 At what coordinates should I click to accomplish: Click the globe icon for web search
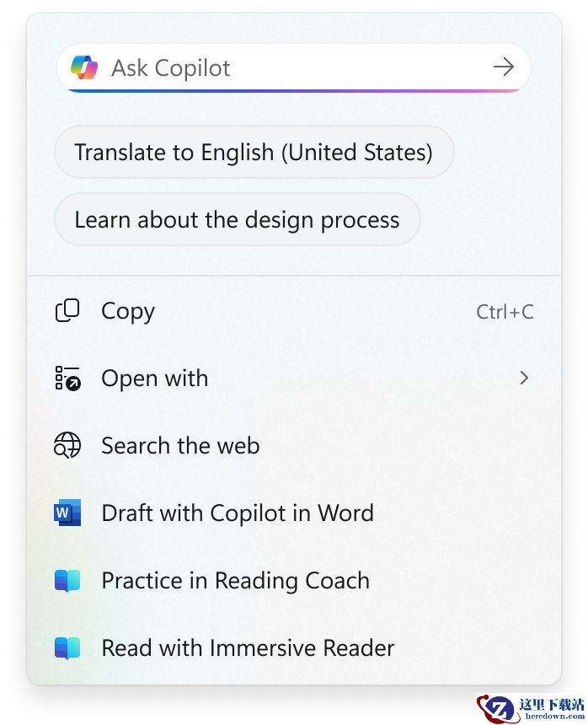[67, 445]
